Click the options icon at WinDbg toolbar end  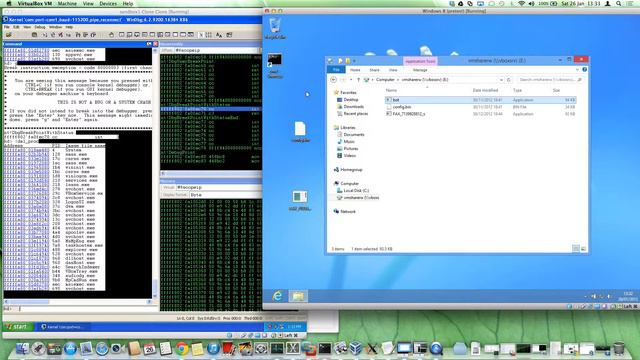(229, 35)
